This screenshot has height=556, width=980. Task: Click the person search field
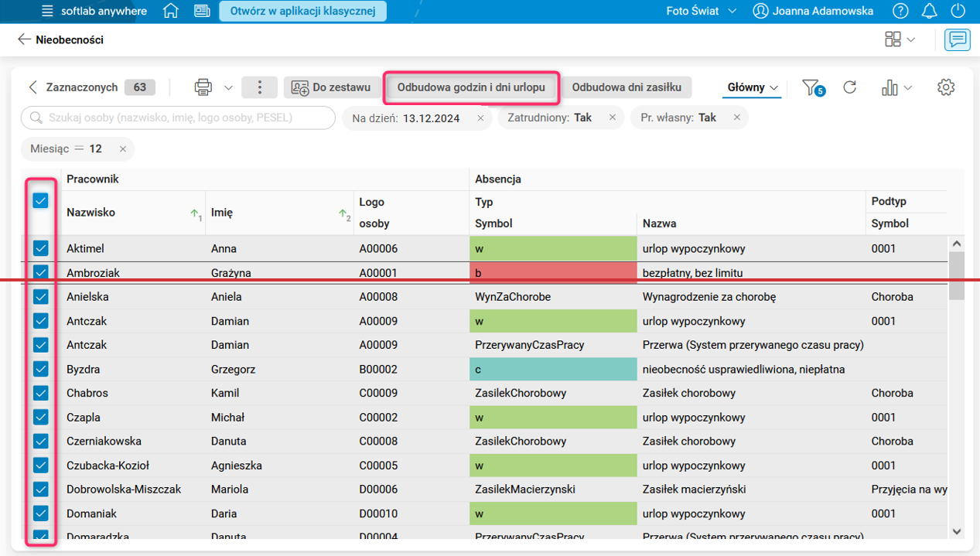click(x=179, y=118)
